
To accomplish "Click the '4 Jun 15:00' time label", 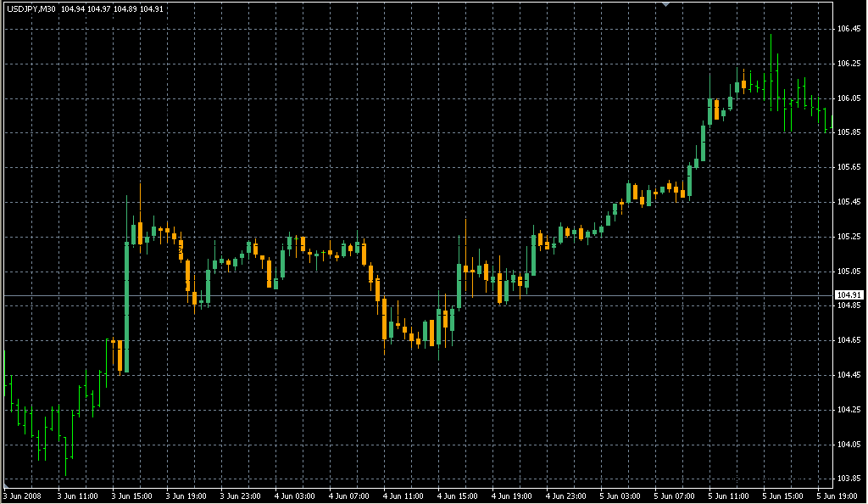I will 457,496.
